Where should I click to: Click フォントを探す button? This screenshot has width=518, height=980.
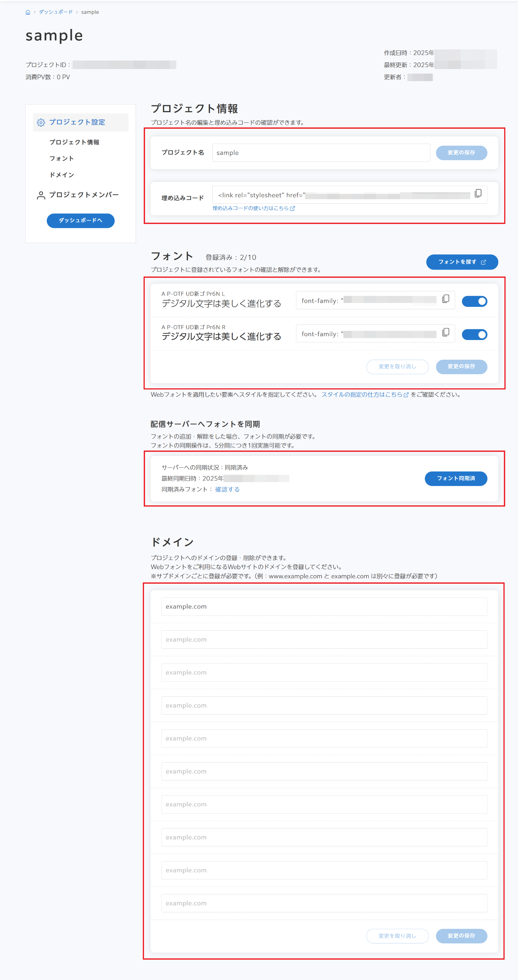click(x=462, y=262)
